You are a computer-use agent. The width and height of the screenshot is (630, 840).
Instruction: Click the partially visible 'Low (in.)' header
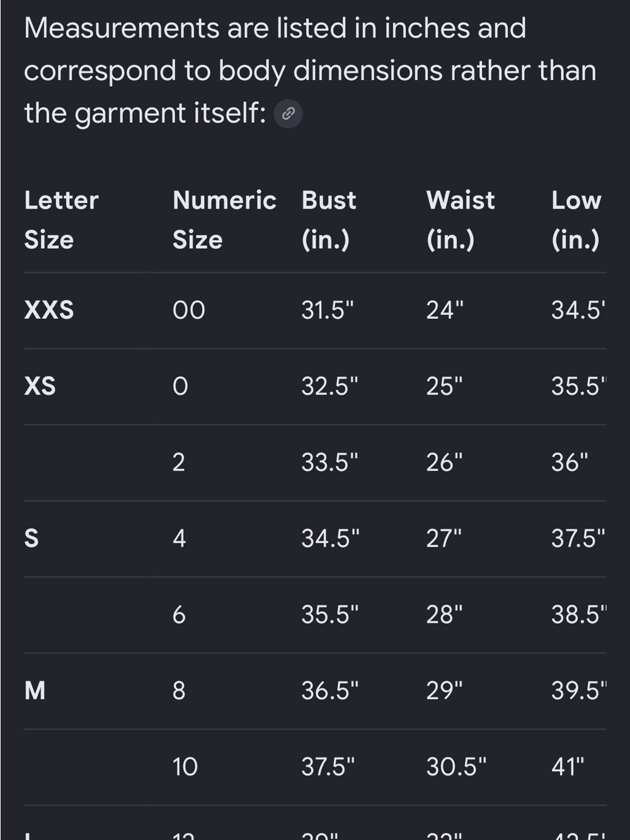tap(576, 220)
